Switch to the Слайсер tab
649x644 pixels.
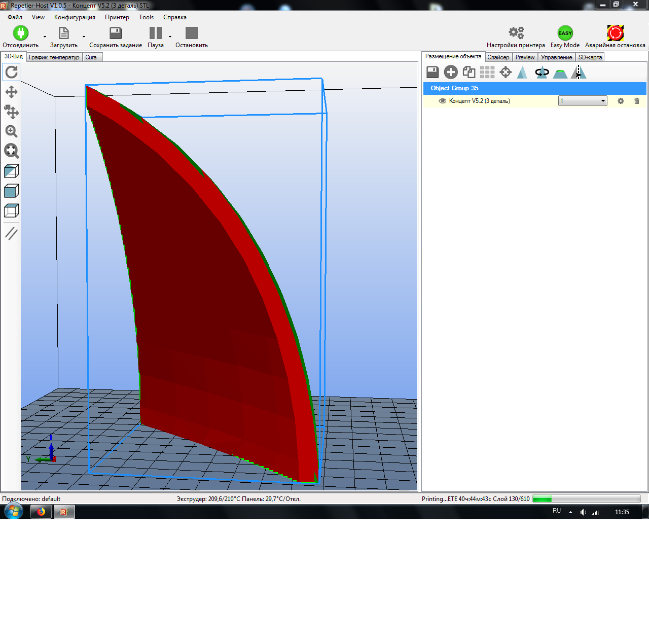[x=498, y=57]
